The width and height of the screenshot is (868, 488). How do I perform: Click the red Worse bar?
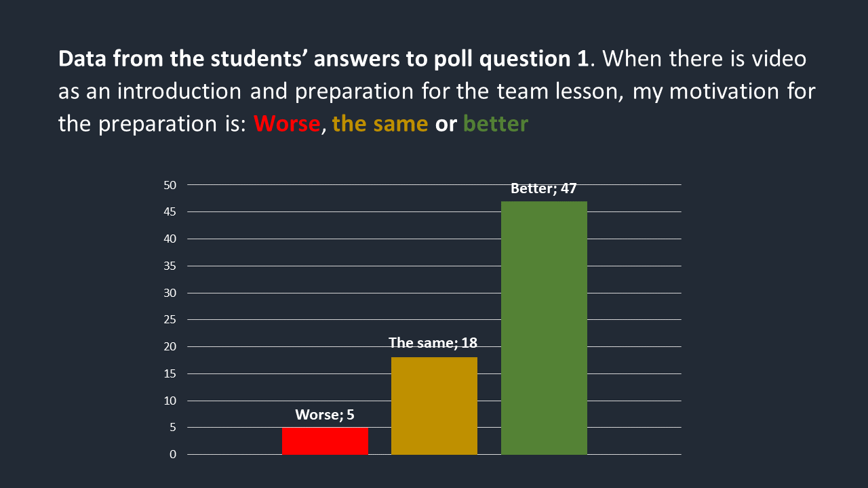coord(325,441)
